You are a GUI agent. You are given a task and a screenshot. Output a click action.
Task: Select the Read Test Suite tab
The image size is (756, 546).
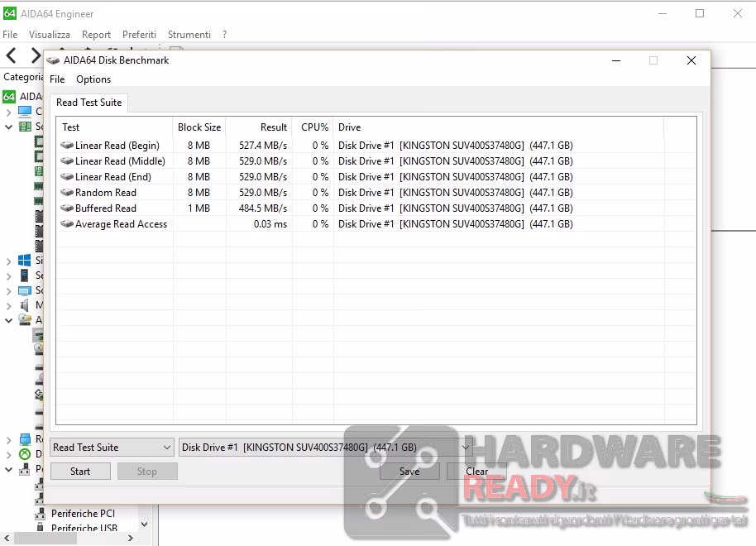point(89,103)
